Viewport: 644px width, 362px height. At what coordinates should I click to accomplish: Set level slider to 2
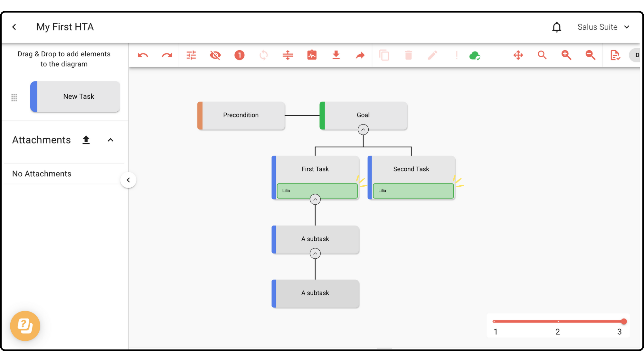558,321
